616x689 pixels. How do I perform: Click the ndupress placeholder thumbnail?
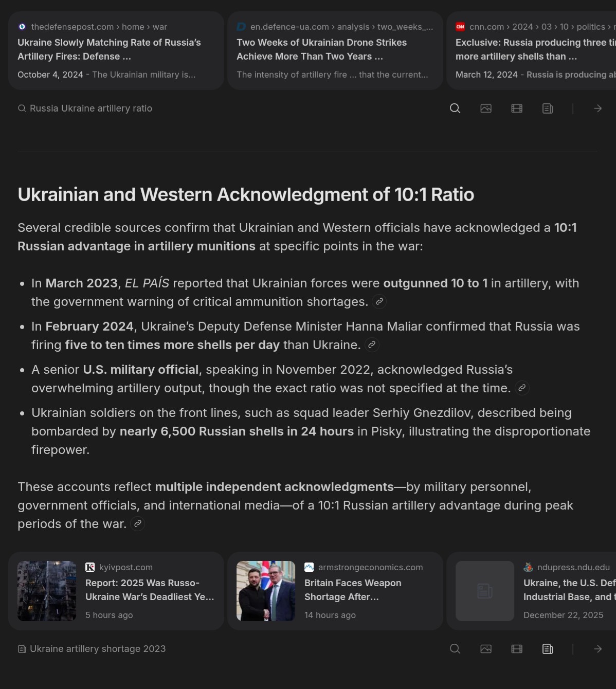pos(485,591)
